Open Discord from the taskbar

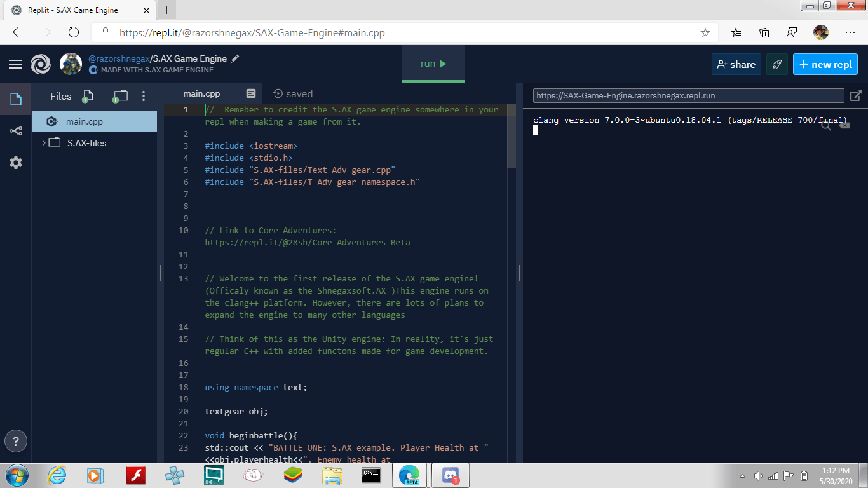click(x=451, y=475)
